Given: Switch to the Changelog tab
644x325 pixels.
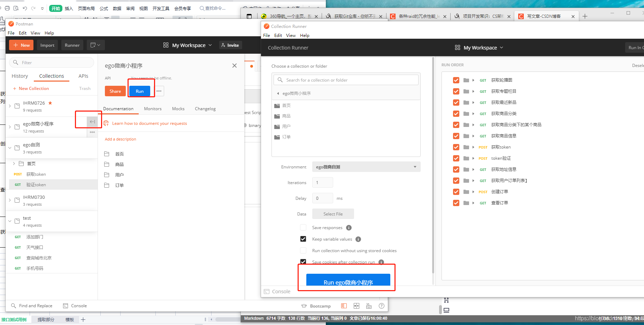Looking at the screenshot, I should tap(205, 109).
